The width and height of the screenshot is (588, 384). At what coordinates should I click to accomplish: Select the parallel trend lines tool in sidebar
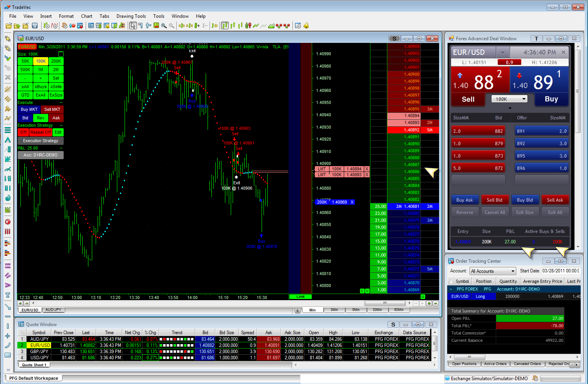(x=8, y=89)
